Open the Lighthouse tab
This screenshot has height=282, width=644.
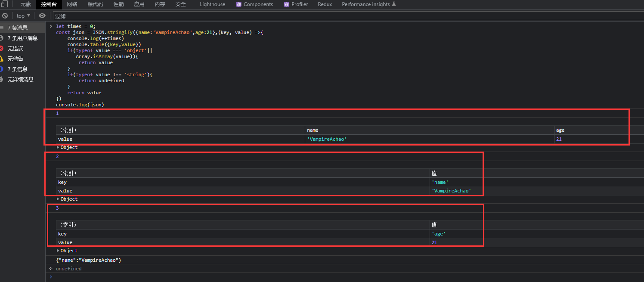pyautogui.click(x=212, y=4)
